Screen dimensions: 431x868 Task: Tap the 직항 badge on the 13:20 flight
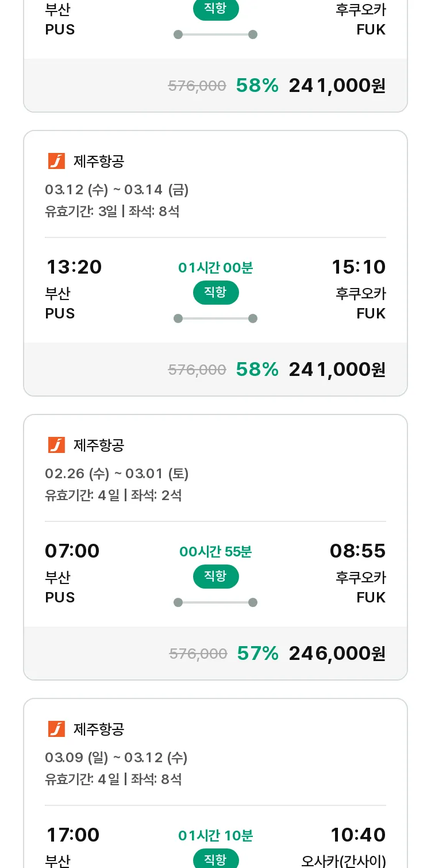(215, 293)
